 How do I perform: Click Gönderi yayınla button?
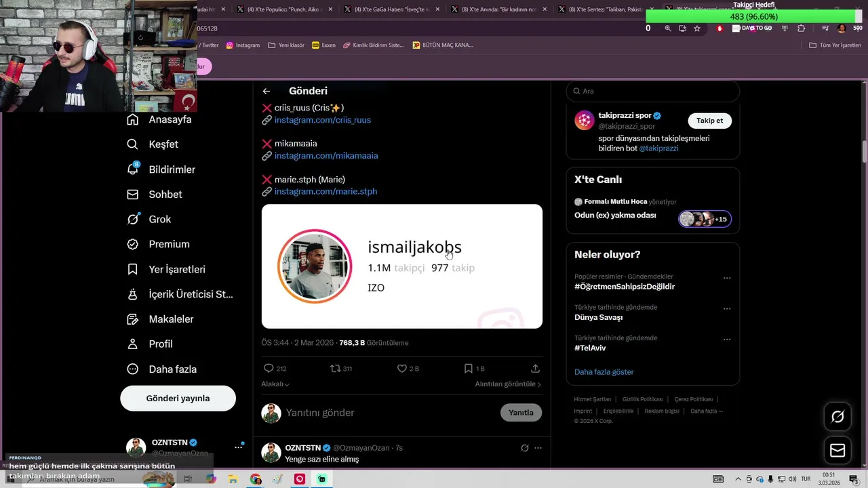point(178,399)
